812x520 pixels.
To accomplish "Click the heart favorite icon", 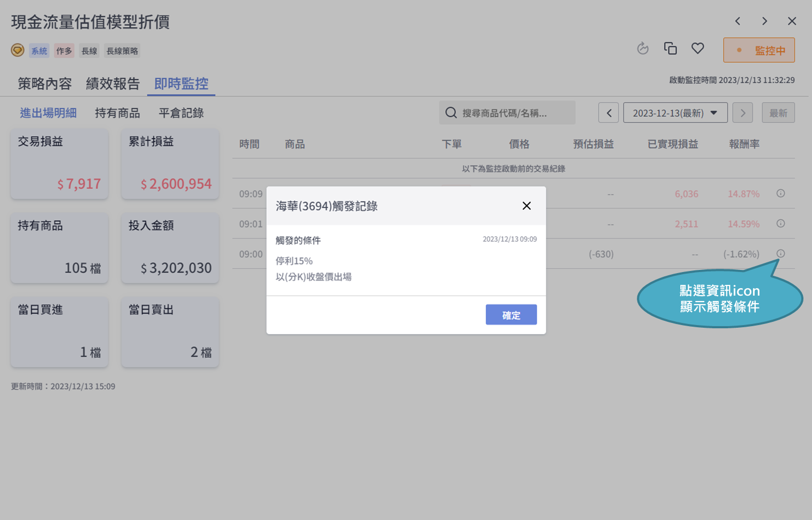I will click(x=697, y=49).
